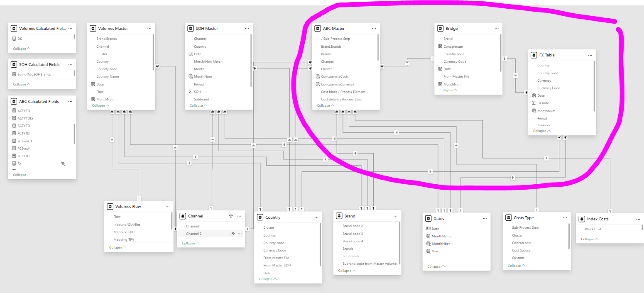This screenshot has width=644, height=293.
Task: Collapse the Index Costs table
Action: click(x=589, y=239)
